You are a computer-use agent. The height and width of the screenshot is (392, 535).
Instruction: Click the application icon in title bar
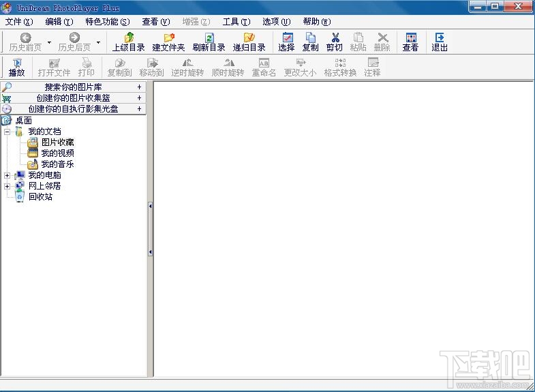[6, 7]
